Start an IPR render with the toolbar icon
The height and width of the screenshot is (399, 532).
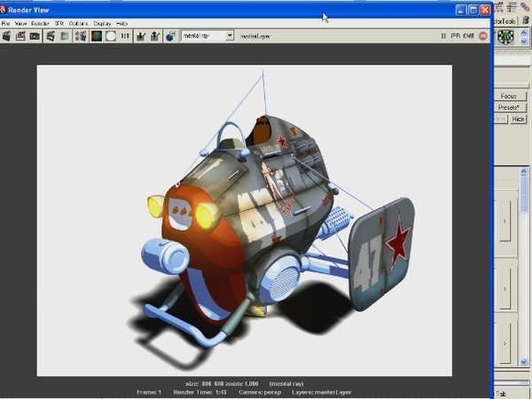tap(51, 36)
